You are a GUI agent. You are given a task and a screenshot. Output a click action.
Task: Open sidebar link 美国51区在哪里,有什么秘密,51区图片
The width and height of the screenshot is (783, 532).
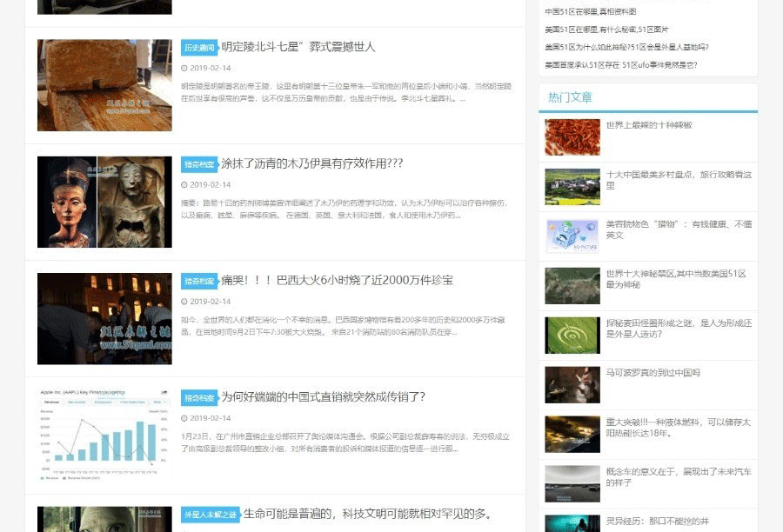606,30
